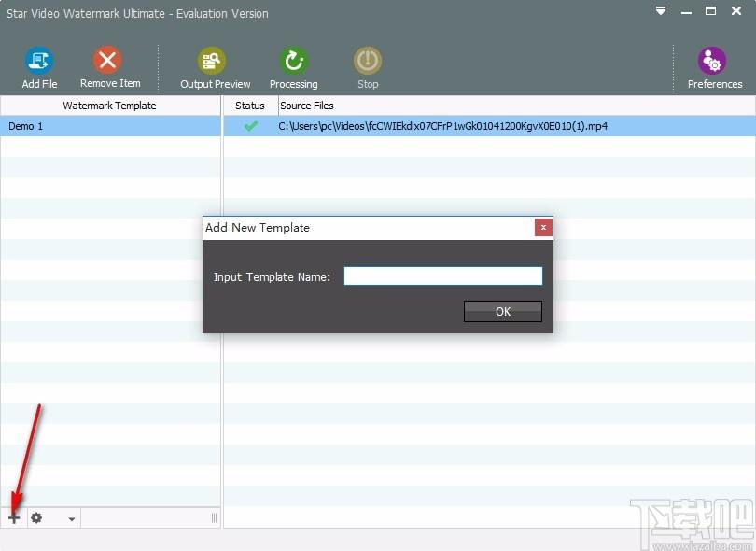Add a new template with the plus icon
The image size is (756, 551).
tap(14, 518)
